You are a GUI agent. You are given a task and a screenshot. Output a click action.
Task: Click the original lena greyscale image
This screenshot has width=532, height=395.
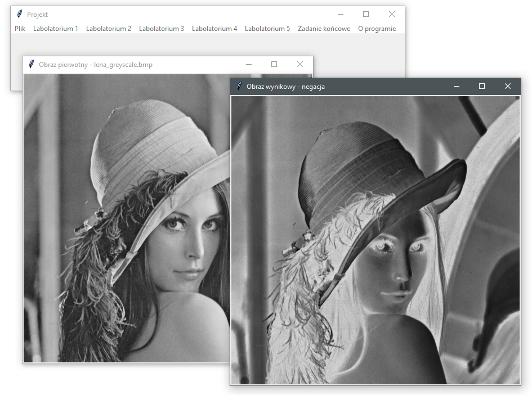[x=127, y=218]
